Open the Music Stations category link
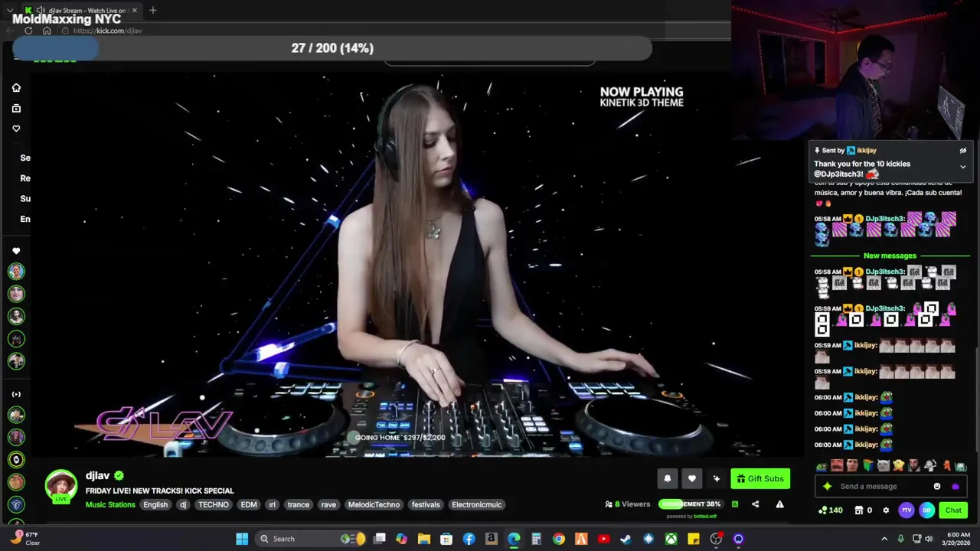The height and width of the screenshot is (551, 980). click(x=110, y=504)
